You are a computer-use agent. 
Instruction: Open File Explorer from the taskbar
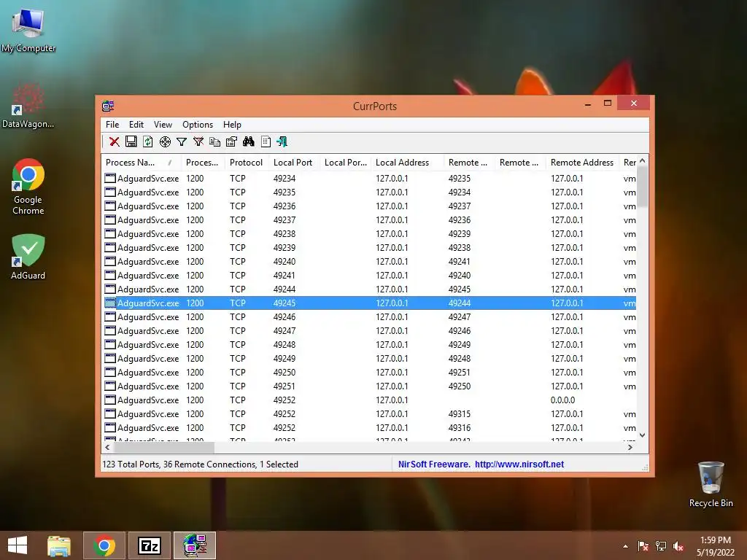[x=59, y=545]
